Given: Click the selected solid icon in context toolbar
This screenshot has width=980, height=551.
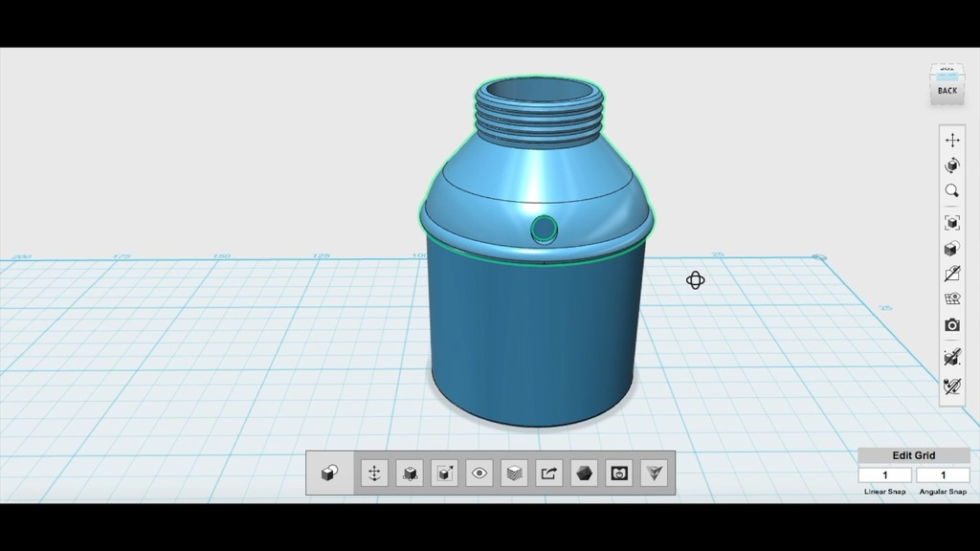Looking at the screenshot, I should click(x=329, y=473).
